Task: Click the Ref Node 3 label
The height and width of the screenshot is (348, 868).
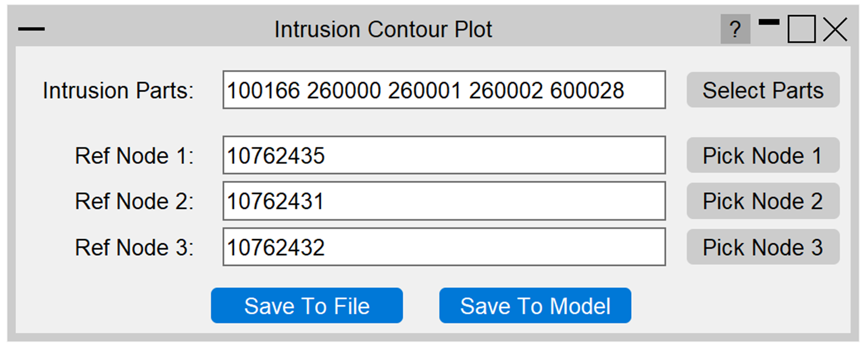Action: tap(134, 247)
